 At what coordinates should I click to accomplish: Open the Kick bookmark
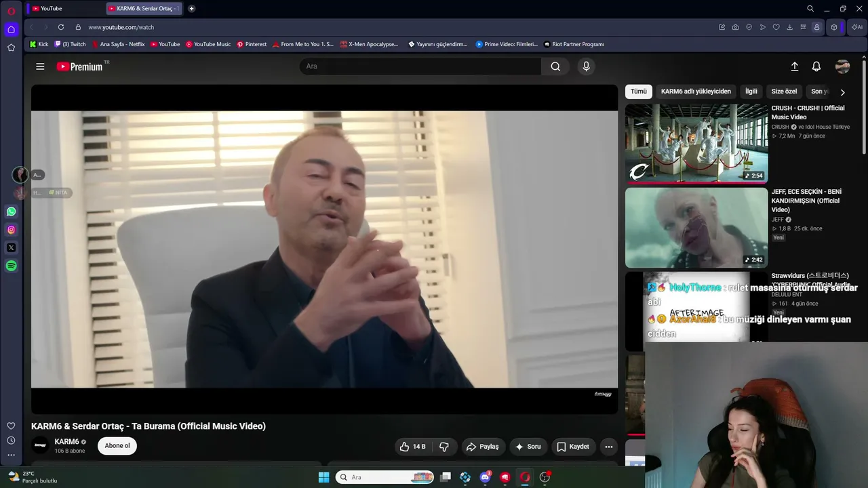tap(39, 44)
